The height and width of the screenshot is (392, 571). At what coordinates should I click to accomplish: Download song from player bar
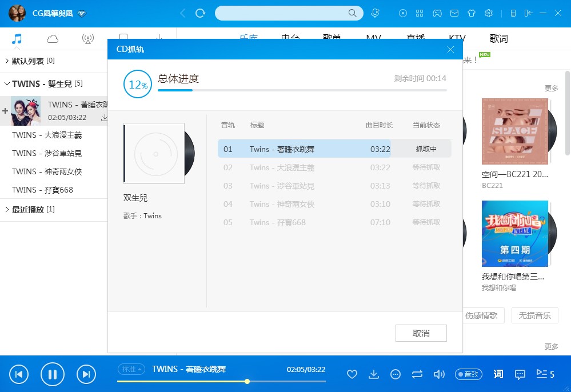tap(374, 374)
